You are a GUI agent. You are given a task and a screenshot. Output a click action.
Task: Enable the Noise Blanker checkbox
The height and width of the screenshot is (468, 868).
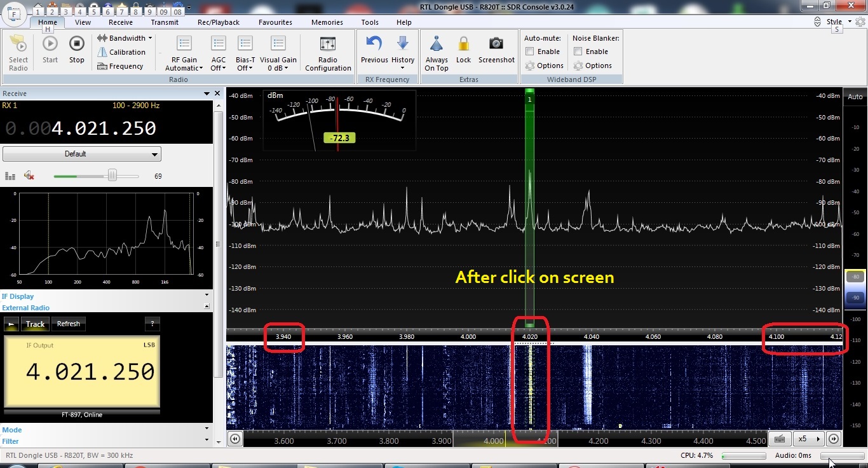click(578, 52)
